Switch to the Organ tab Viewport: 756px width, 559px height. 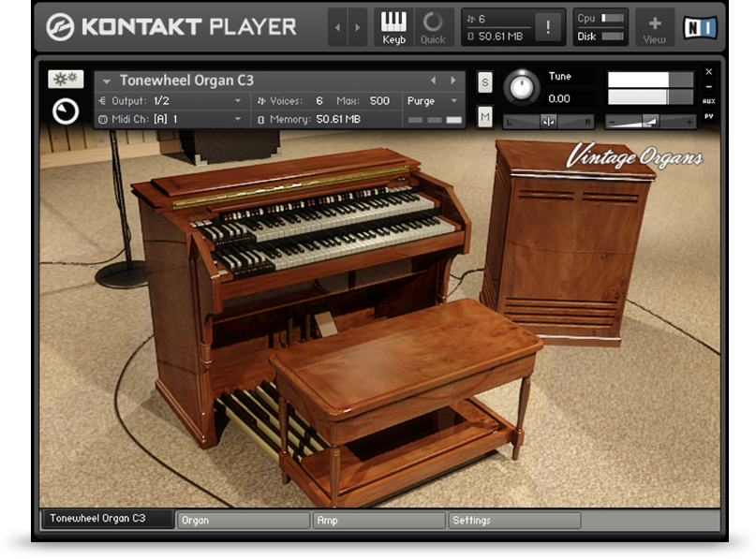pos(244,521)
